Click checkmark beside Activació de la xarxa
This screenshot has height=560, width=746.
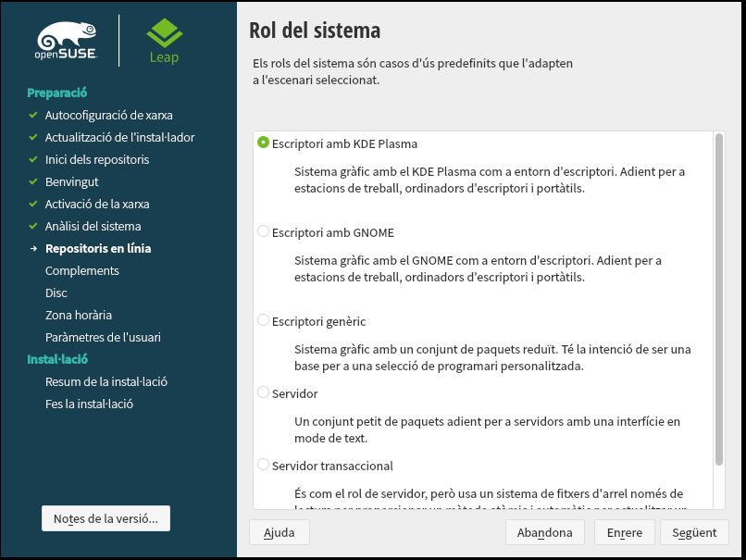click(32, 205)
